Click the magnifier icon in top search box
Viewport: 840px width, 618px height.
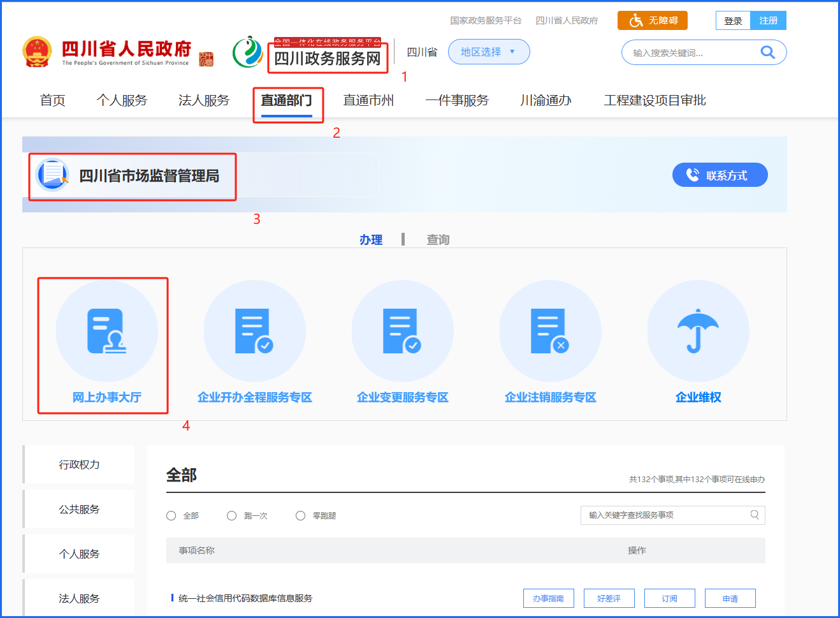(x=767, y=52)
